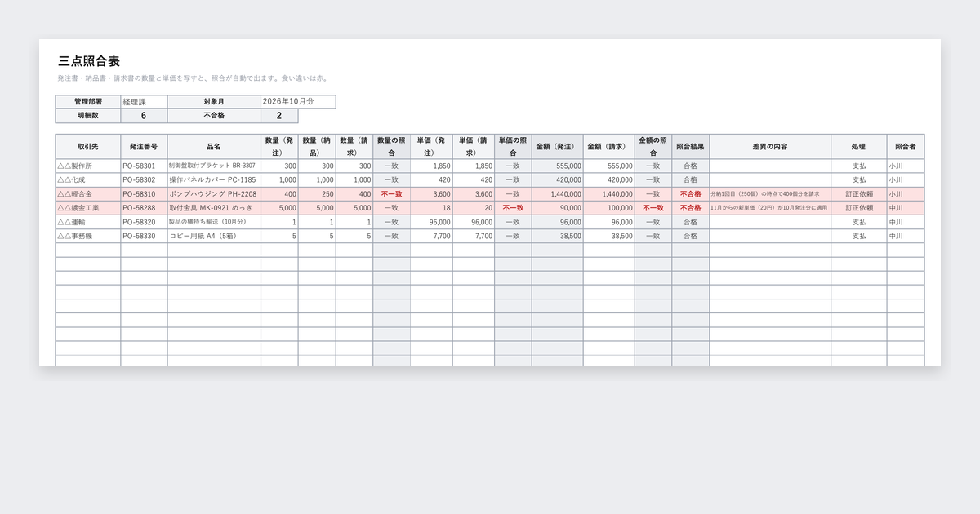Select the 品名 column header

coord(214,147)
